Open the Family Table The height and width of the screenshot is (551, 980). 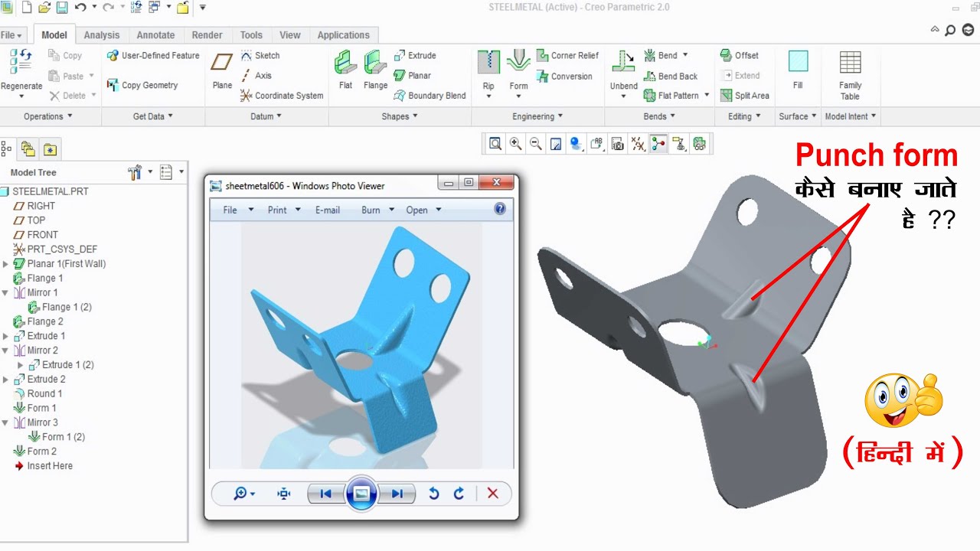850,75
